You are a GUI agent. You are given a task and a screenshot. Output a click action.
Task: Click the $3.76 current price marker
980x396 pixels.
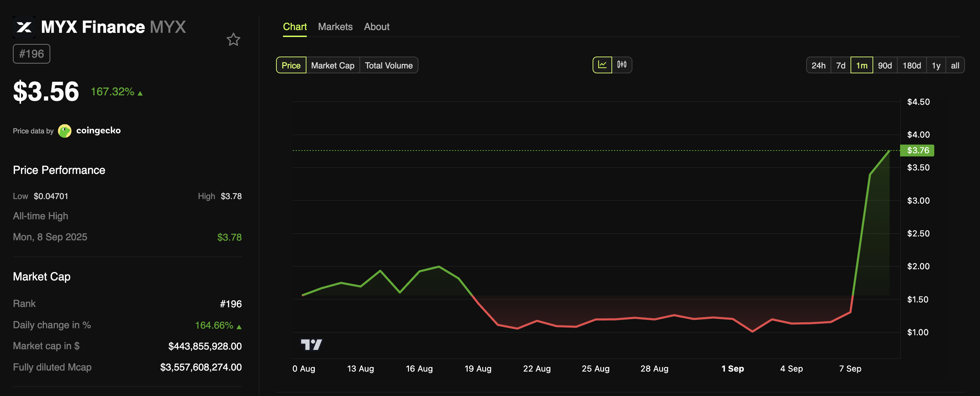[x=917, y=151]
